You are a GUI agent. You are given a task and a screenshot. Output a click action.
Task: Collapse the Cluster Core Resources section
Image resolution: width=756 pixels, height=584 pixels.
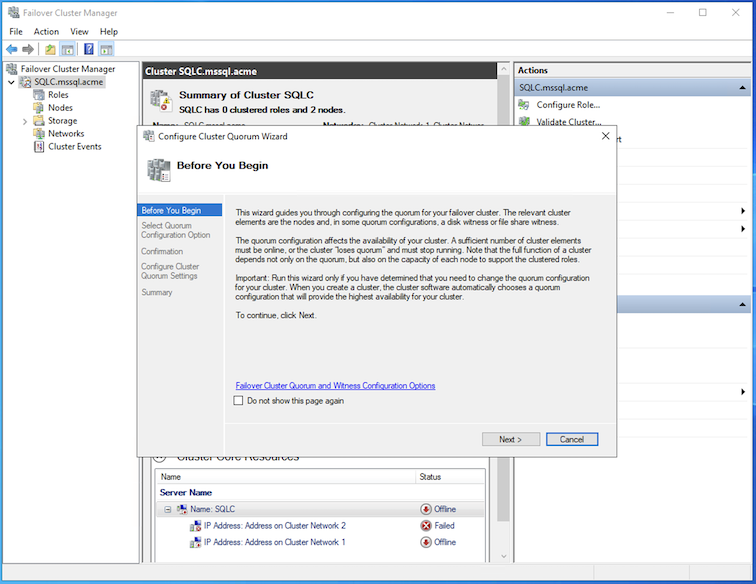pyautogui.click(x=160, y=458)
